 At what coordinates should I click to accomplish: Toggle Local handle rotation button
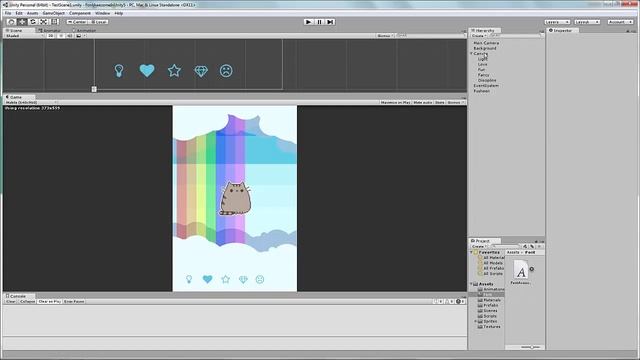99,22
